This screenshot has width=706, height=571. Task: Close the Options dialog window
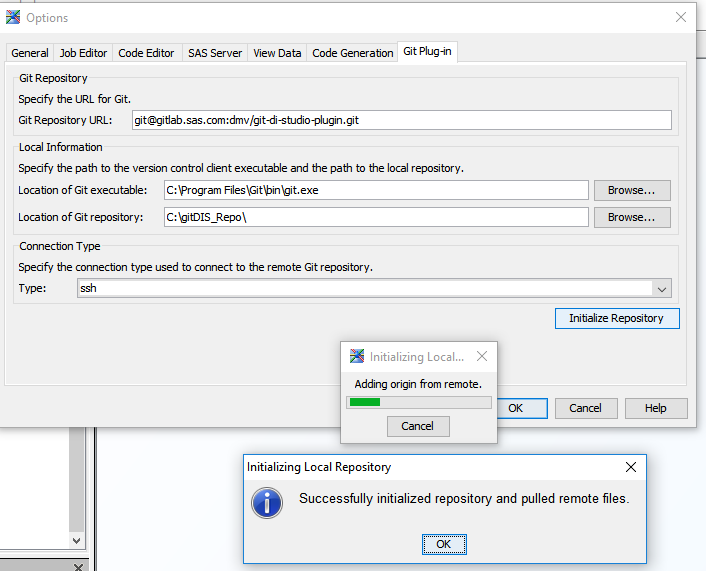coord(681,17)
